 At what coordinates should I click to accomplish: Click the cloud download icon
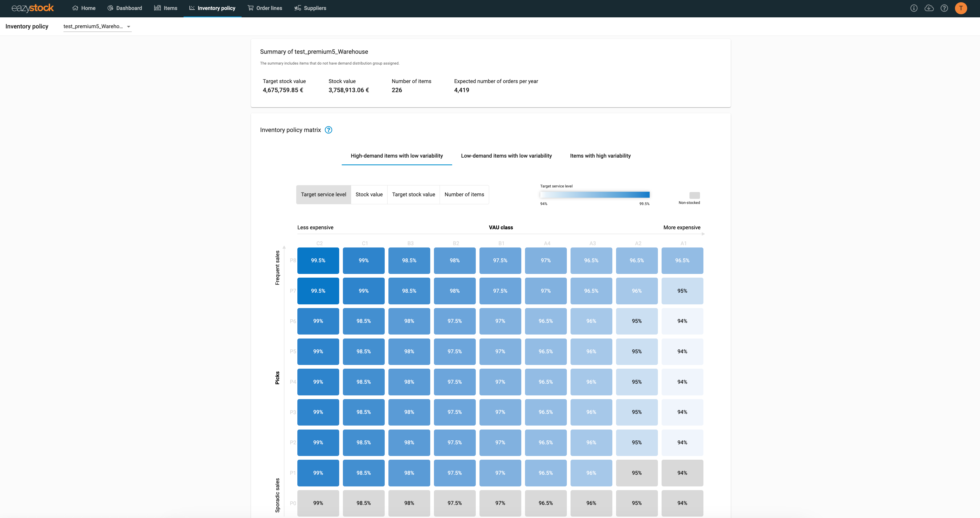point(929,8)
